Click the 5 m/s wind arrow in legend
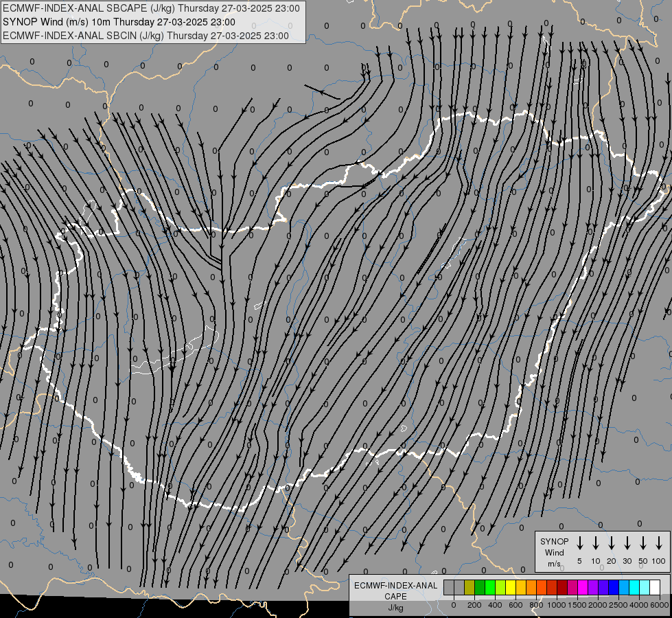 tap(579, 542)
